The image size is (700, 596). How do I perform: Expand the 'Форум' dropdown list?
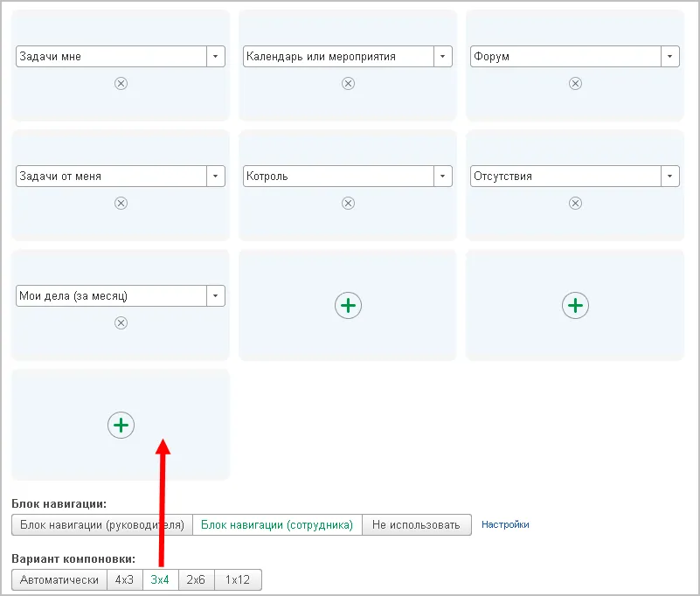pos(670,56)
